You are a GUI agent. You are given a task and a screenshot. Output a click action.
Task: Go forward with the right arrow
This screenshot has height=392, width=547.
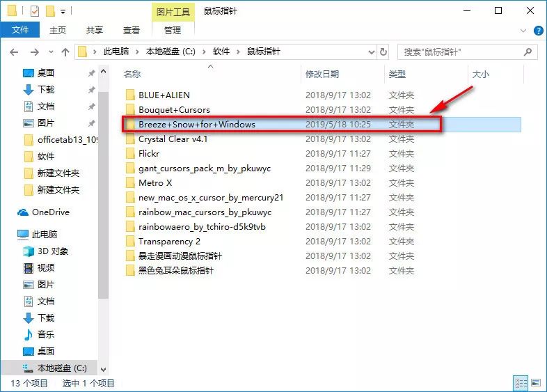pyautogui.click(x=34, y=52)
